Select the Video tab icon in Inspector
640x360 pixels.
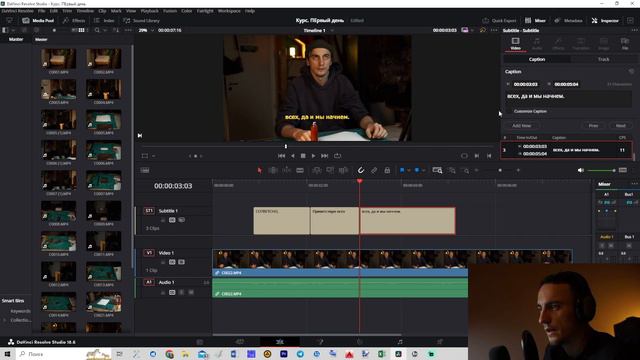(x=516, y=44)
